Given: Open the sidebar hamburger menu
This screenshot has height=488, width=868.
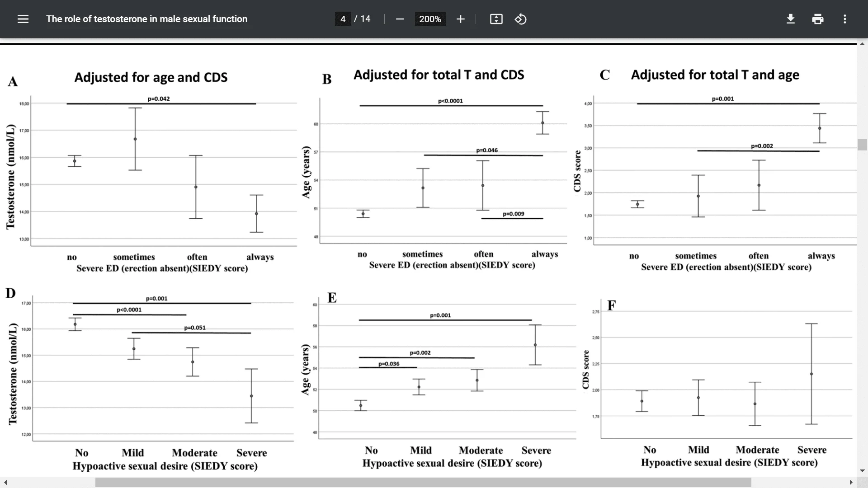Looking at the screenshot, I should coord(23,19).
